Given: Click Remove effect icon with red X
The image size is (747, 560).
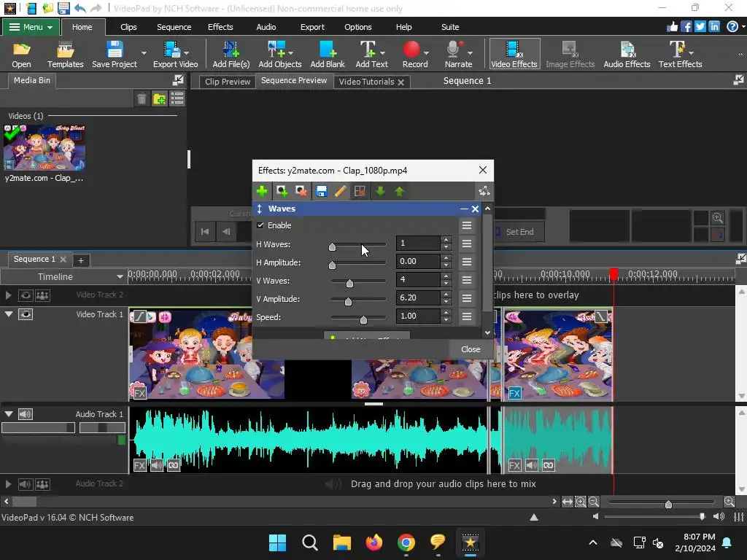Looking at the screenshot, I should point(301,192).
